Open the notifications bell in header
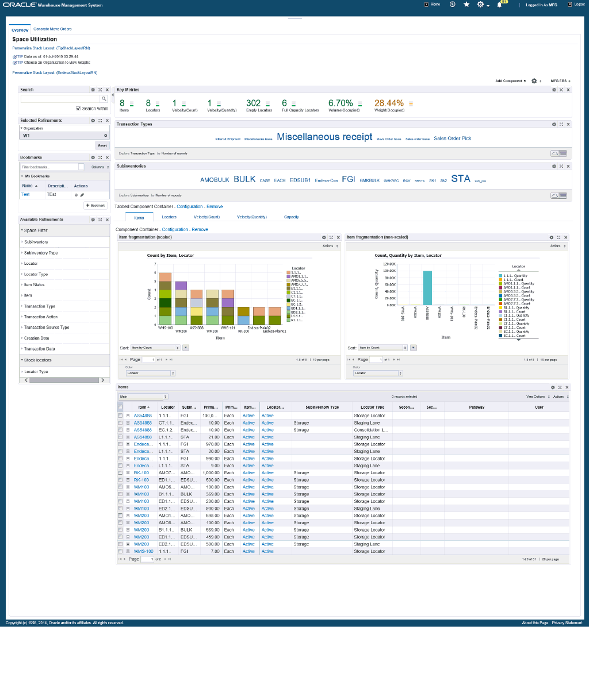The image size is (589, 700). click(499, 5)
